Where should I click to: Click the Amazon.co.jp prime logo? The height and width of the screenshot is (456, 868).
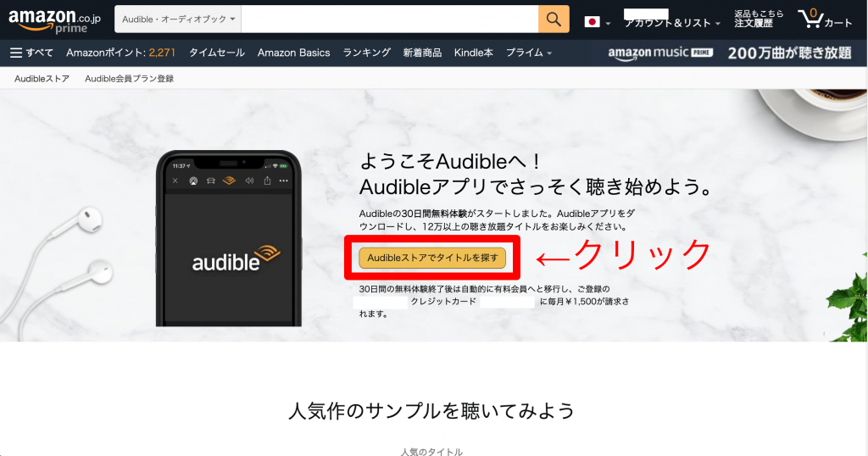[53, 19]
